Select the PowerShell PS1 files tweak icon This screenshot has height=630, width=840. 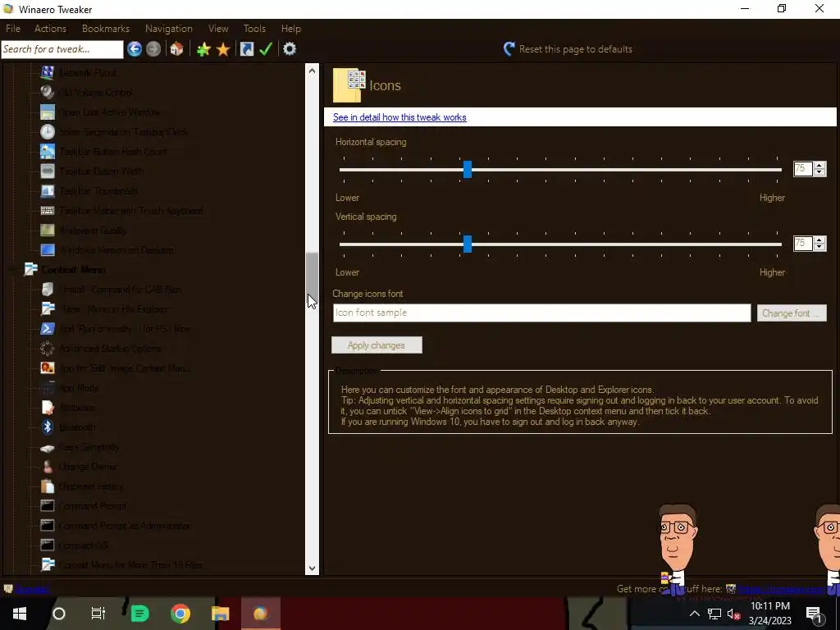(x=47, y=329)
